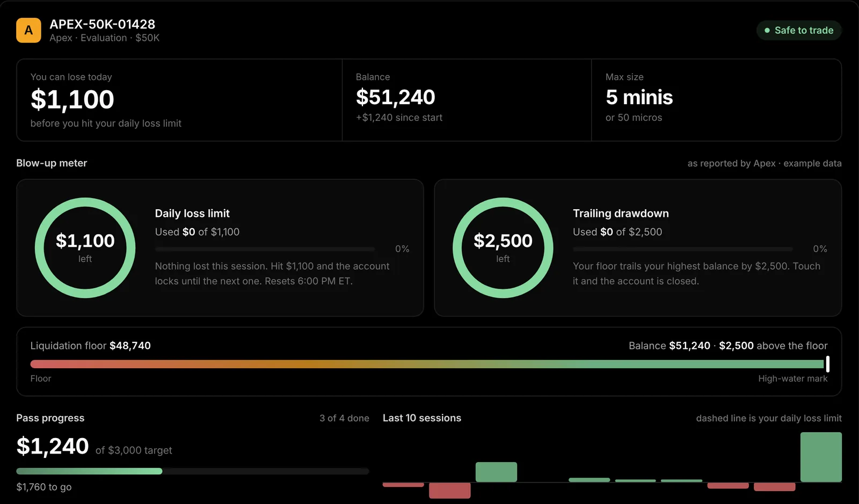Click the Trailing drawdown progress bar
The image size is (859, 504).
pyautogui.click(x=683, y=249)
